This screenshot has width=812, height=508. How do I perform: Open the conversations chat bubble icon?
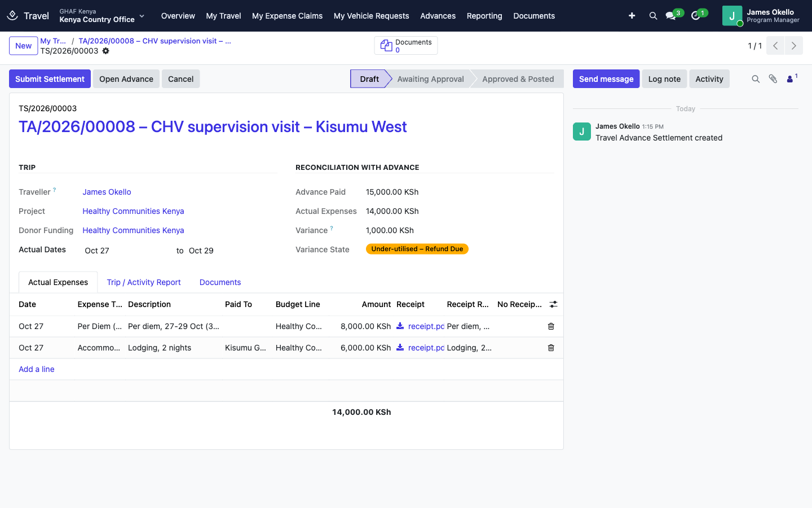coord(670,16)
